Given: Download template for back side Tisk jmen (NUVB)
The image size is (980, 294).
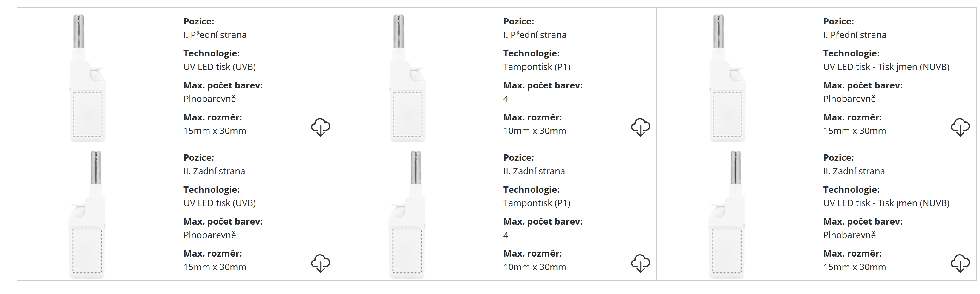Looking at the screenshot, I should [x=960, y=263].
